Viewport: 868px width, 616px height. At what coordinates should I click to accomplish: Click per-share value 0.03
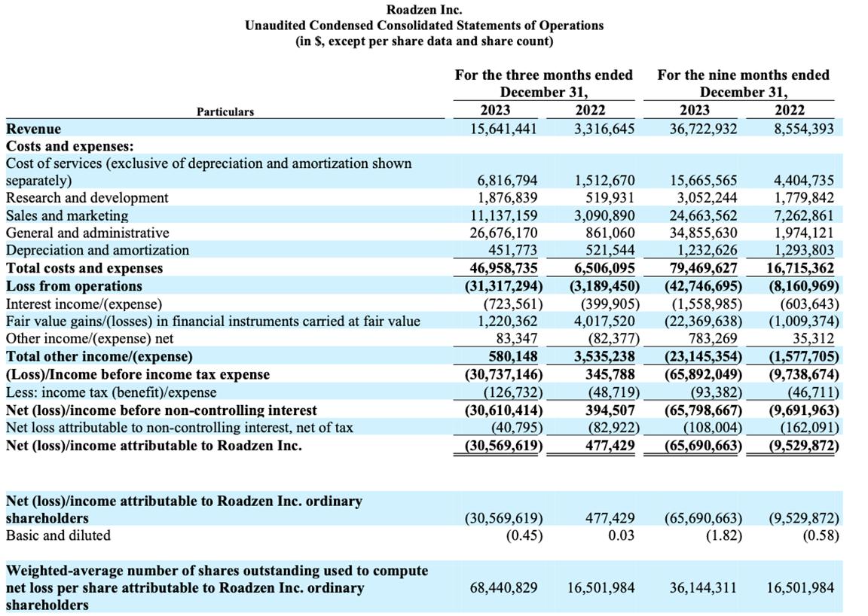[x=621, y=535]
